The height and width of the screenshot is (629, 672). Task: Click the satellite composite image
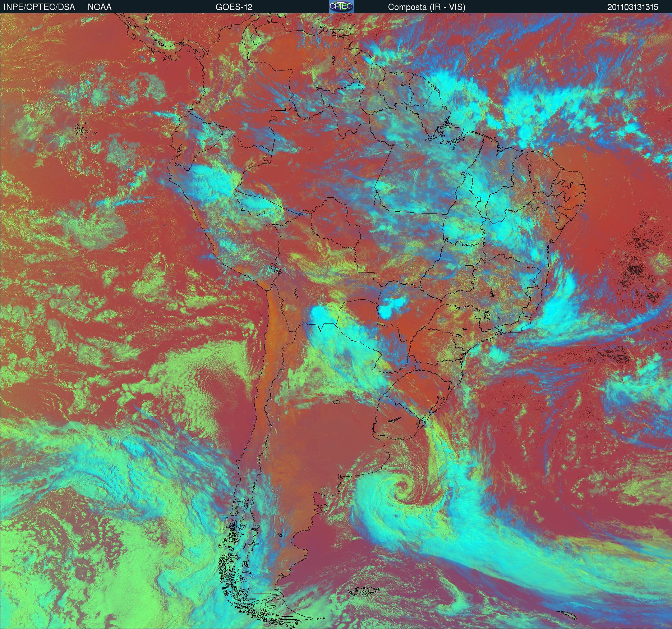tap(336, 321)
